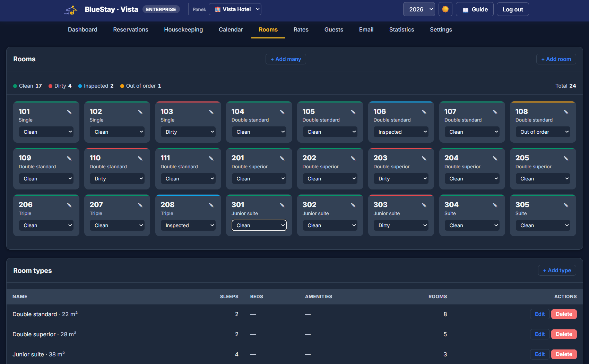The image size is (589, 364).
Task: Change room 108 Out of order status
Action: tap(543, 132)
